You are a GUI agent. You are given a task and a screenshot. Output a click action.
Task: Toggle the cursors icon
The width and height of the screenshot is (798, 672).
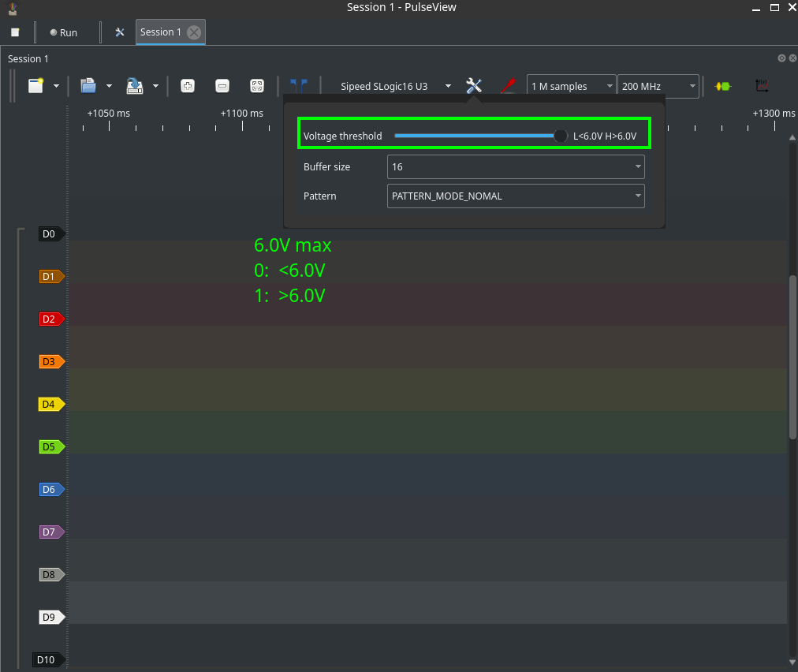[x=299, y=86]
